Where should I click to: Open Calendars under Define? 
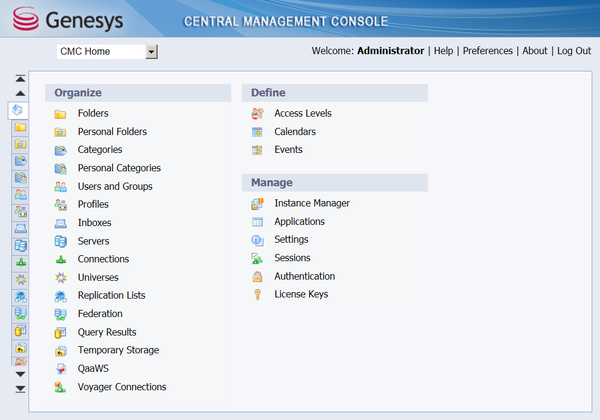pos(295,132)
